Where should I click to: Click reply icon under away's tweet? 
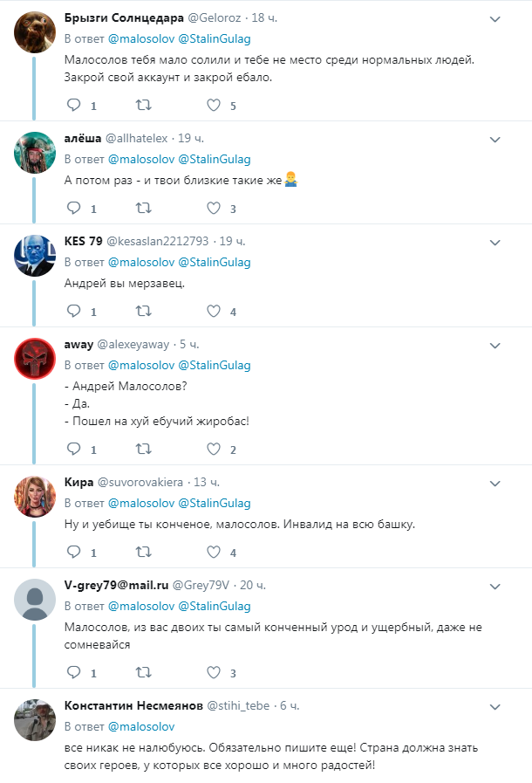[74, 450]
